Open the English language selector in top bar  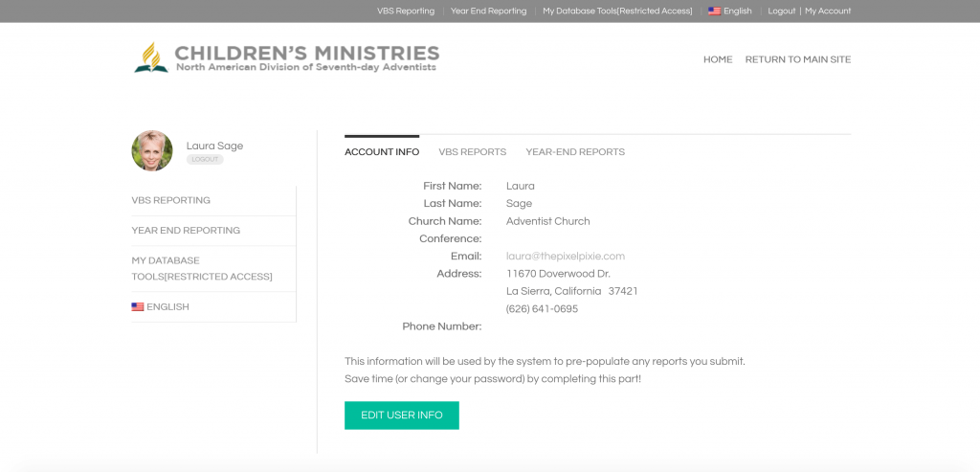pyautogui.click(x=737, y=11)
